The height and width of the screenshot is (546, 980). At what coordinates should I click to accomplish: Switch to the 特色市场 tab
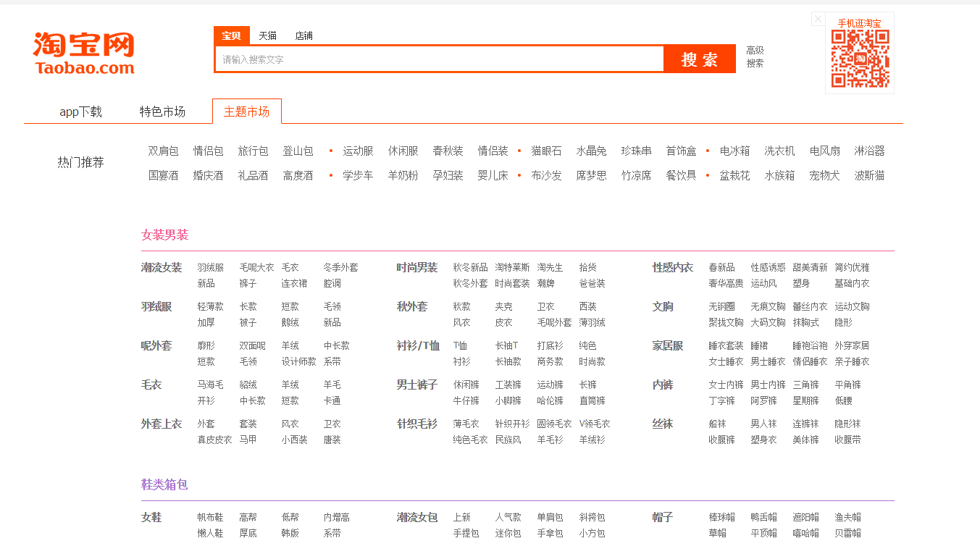[162, 112]
